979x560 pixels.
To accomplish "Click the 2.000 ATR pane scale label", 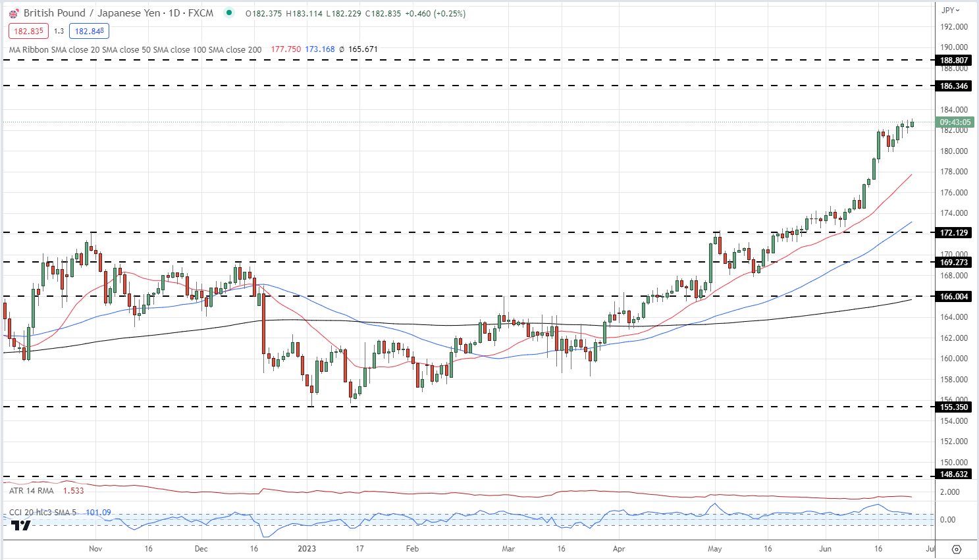I will point(949,492).
